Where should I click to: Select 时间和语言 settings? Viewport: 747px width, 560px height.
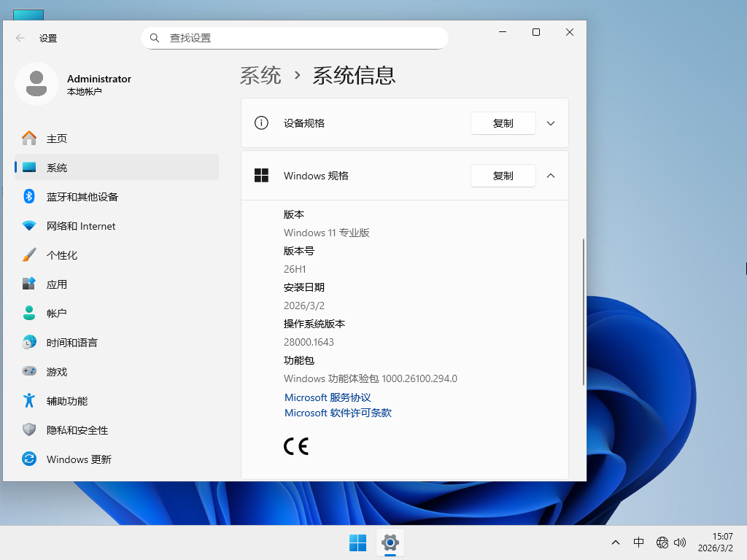point(73,342)
